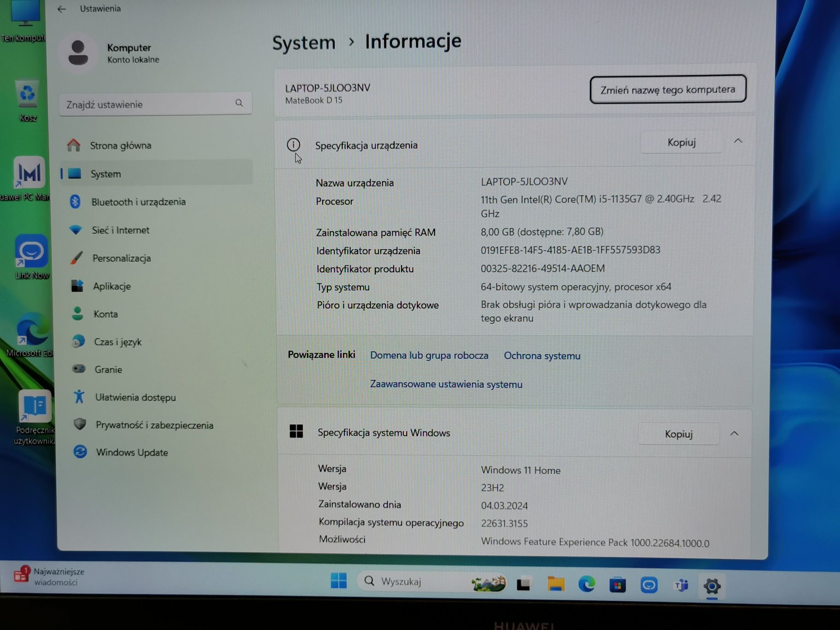Select device name LAPTOP-5JLOO3NV in specs
The height and width of the screenshot is (630, 840).
[525, 181]
